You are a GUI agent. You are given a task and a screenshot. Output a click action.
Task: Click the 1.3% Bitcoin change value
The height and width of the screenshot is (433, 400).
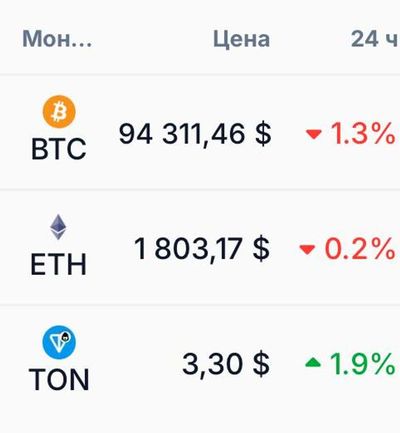[362, 134]
